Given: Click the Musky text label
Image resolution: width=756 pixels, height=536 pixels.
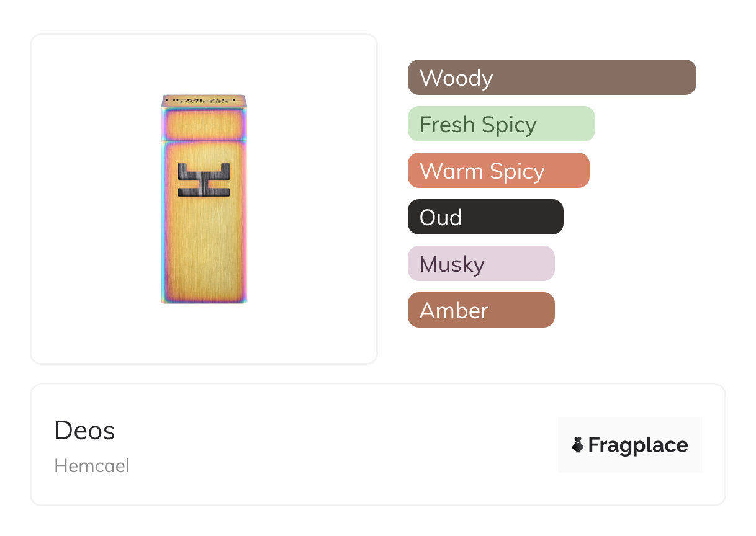Looking at the screenshot, I should point(452,264).
